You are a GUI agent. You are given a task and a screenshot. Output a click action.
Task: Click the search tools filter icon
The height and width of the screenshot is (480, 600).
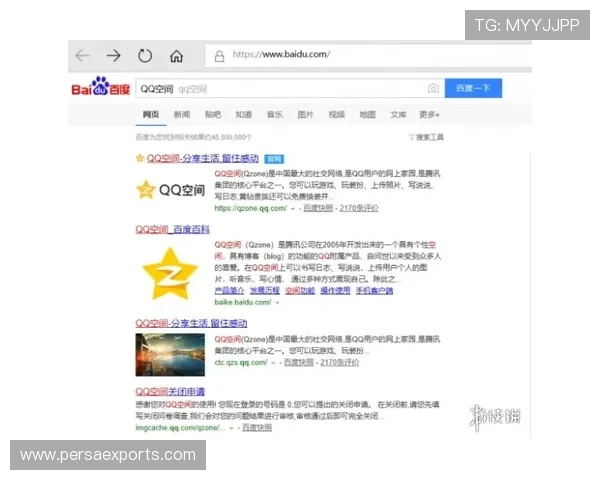pyautogui.click(x=412, y=137)
